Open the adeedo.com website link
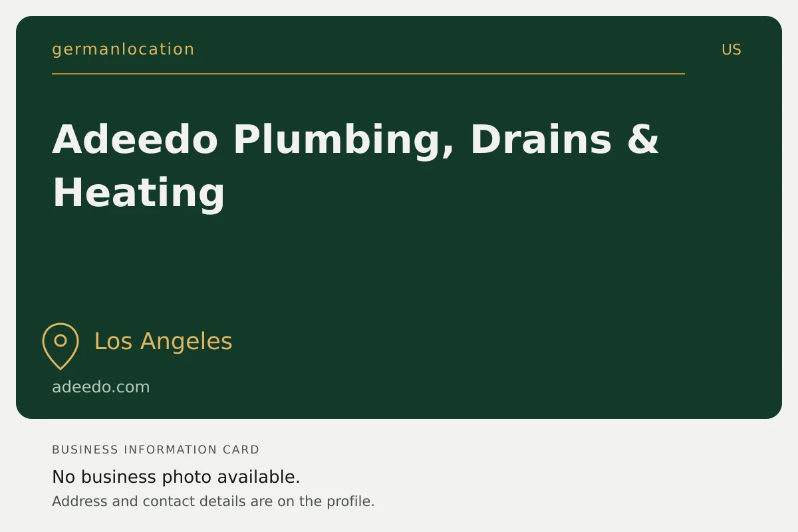This screenshot has width=798, height=532. pos(101,387)
